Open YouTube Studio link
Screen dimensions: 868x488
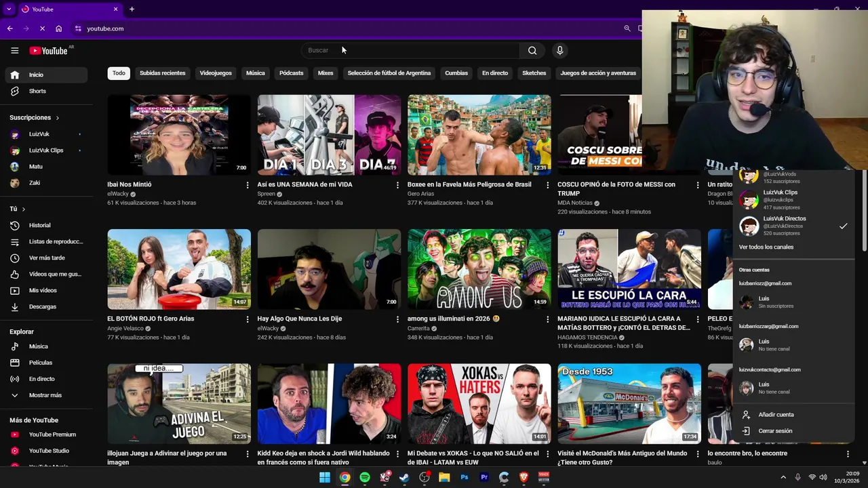point(46,451)
